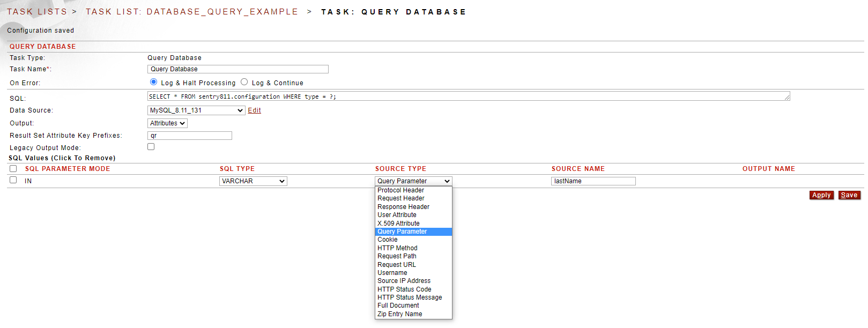
Task: Focus the Source Name lastName field
Action: tap(593, 181)
